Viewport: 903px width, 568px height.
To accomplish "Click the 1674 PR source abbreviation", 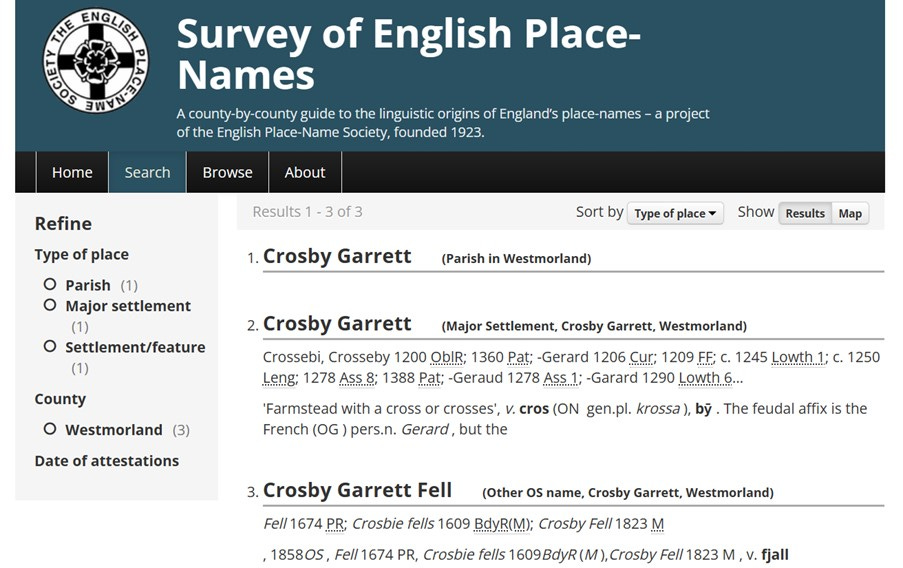I will [x=335, y=524].
